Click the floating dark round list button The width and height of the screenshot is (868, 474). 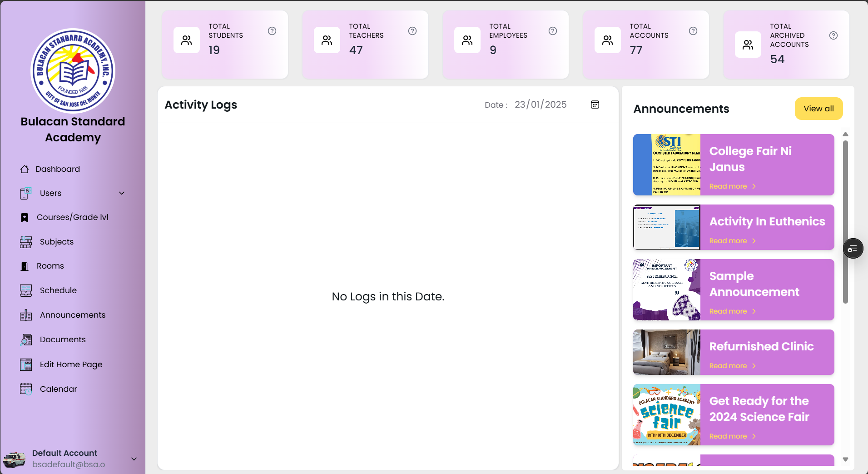853,249
